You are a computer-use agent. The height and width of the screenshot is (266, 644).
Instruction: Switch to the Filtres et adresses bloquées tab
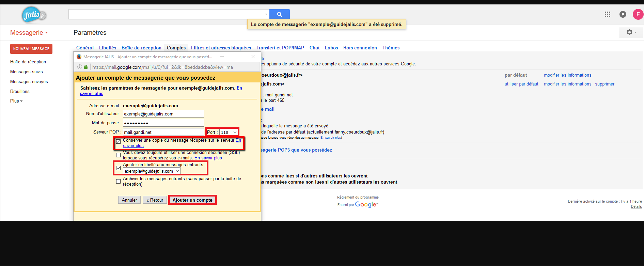[x=221, y=48]
